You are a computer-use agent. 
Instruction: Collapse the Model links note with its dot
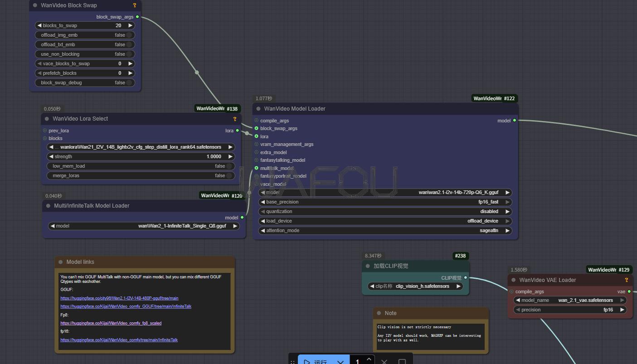[x=60, y=262]
